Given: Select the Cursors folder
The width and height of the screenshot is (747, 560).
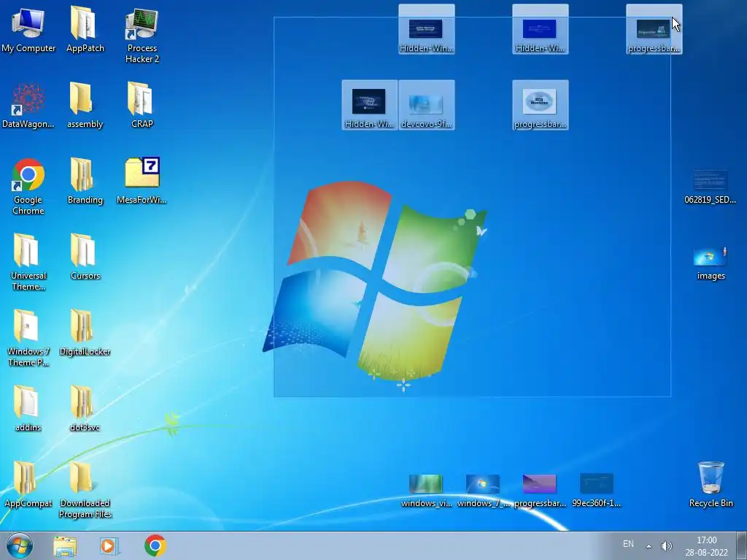Looking at the screenshot, I should pos(85,257).
